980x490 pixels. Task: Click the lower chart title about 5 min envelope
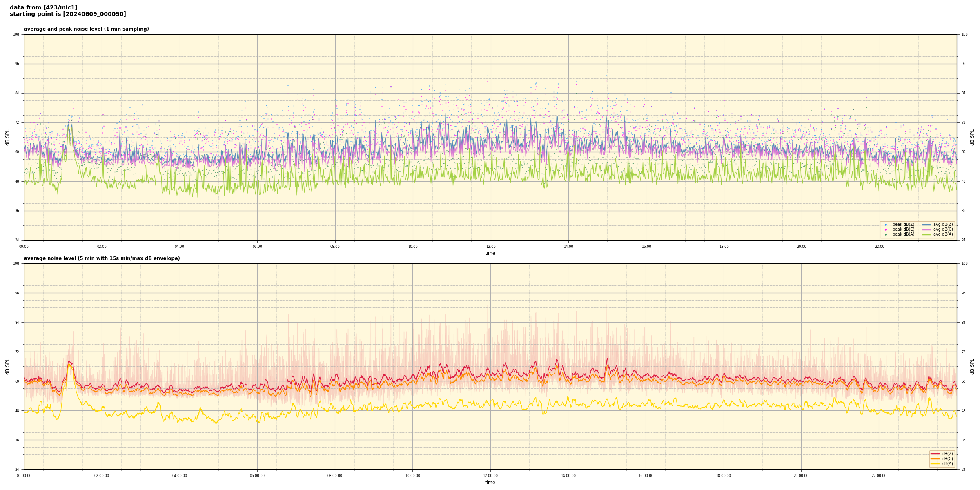pos(102,258)
